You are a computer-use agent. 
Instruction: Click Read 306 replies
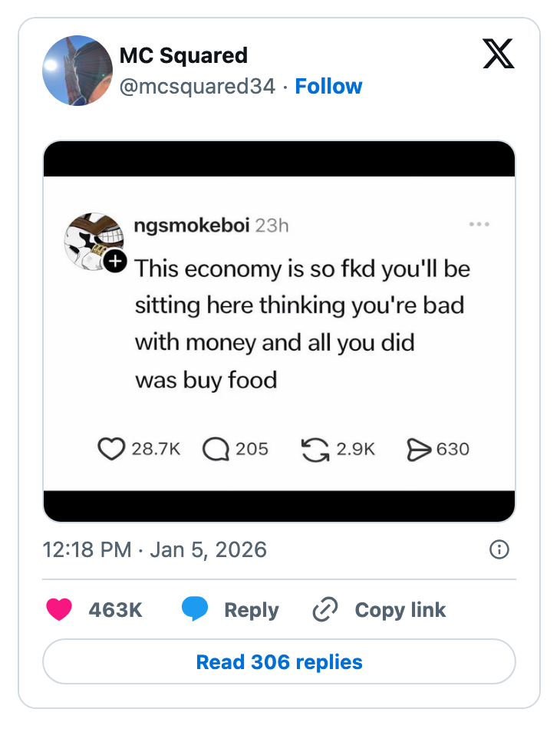tap(279, 661)
